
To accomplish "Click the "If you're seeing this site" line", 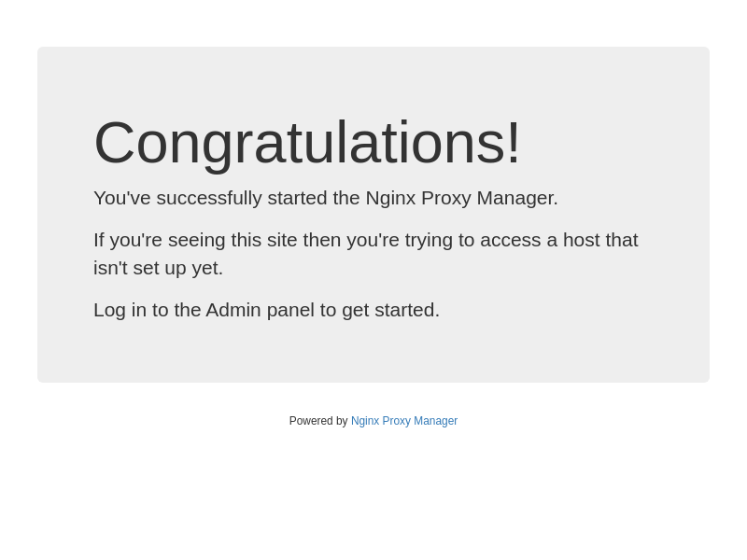I will 365,240.
